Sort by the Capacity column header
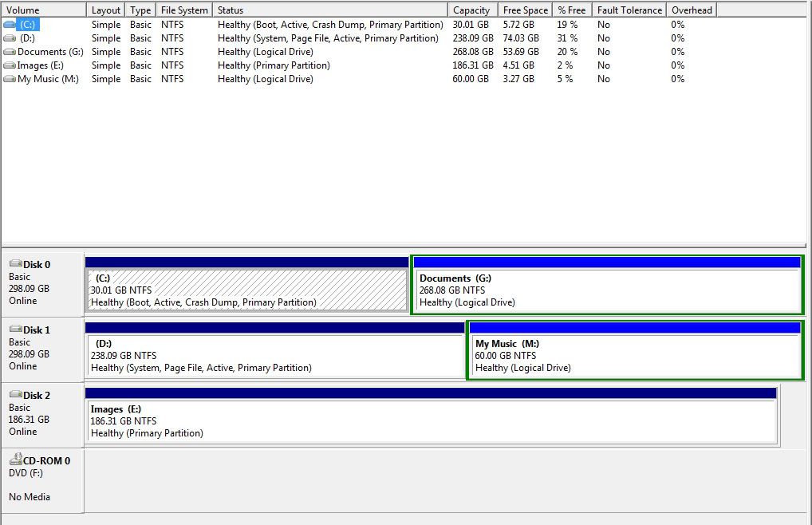This screenshot has height=525, width=812. (473, 10)
